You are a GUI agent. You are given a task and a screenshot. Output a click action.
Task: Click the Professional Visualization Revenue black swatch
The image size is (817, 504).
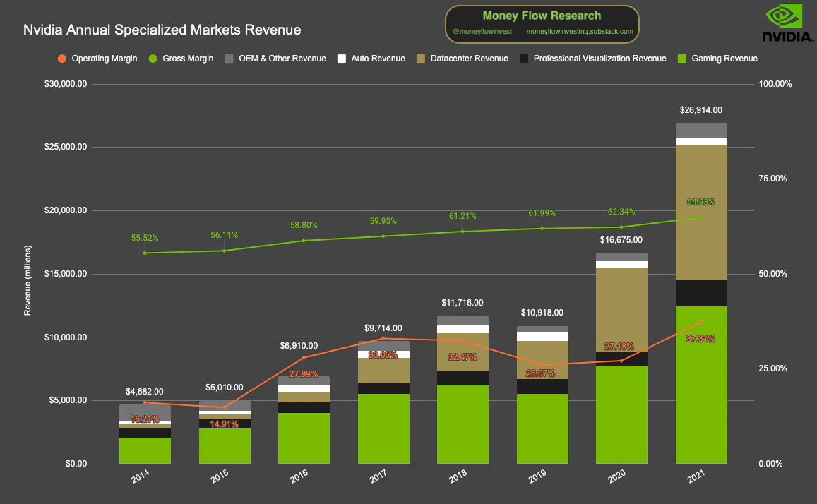(x=524, y=59)
